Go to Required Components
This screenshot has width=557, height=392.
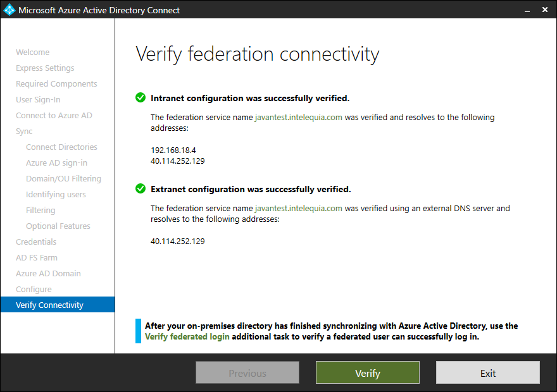(x=56, y=83)
